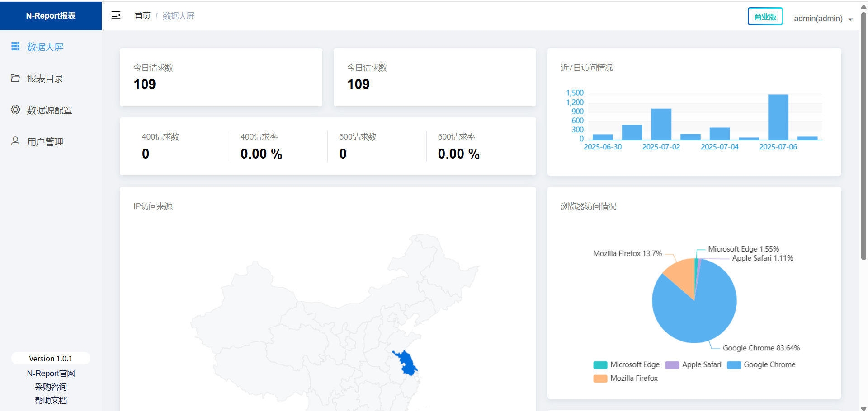
Task: Click 采购咨询 link in sidebar footer
Action: click(x=51, y=387)
